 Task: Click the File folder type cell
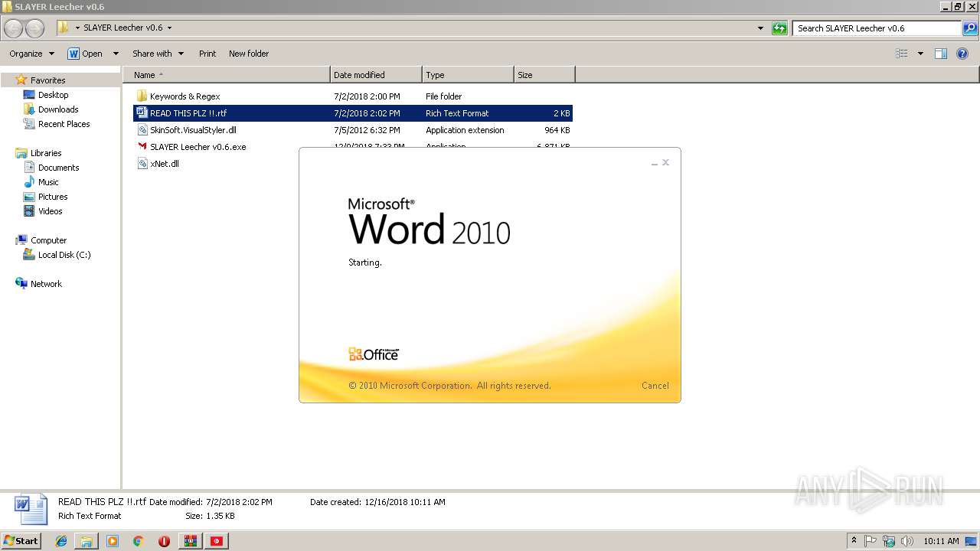point(444,96)
